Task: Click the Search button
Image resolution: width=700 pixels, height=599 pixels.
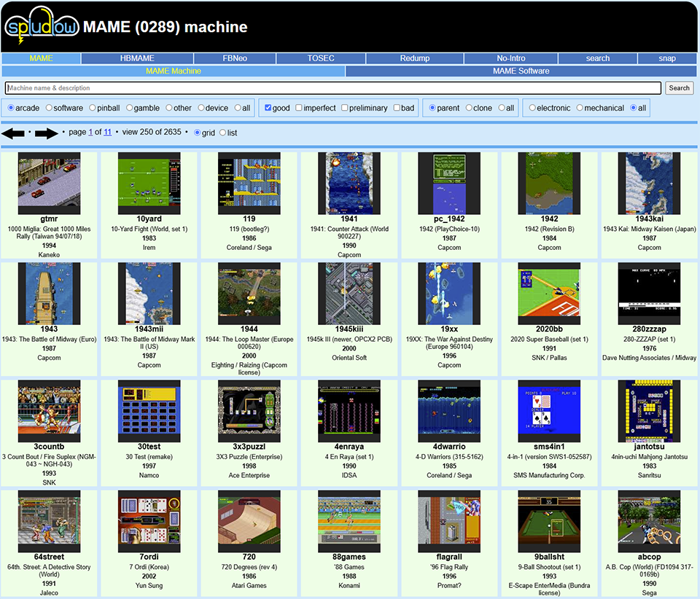Action: [679, 88]
